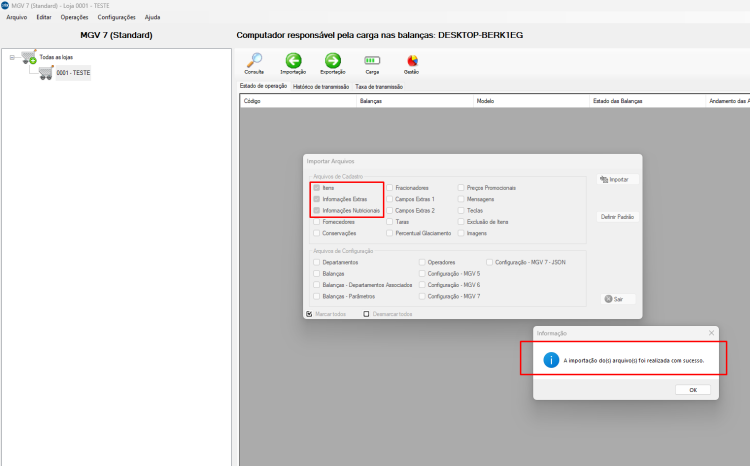750x466 pixels.
Task: Click the Sair button
Action: (x=617, y=299)
